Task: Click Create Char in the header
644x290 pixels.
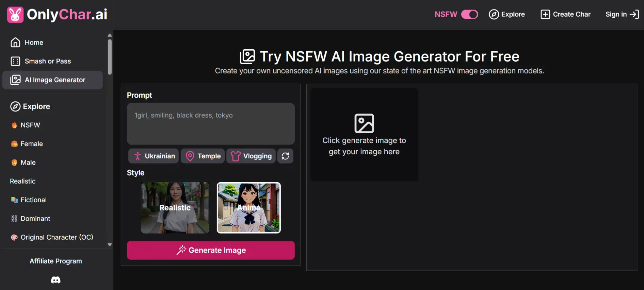Action: [x=565, y=14]
